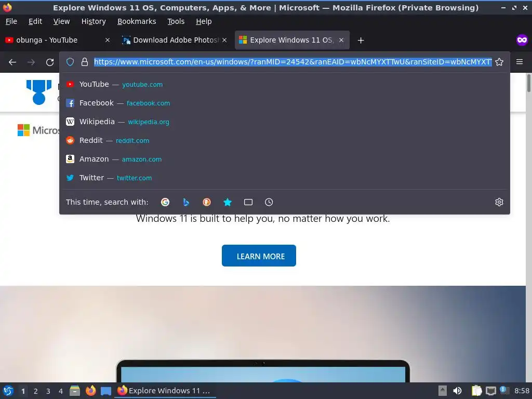
Task: Search this time with Bing
Action: pyautogui.click(x=186, y=202)
